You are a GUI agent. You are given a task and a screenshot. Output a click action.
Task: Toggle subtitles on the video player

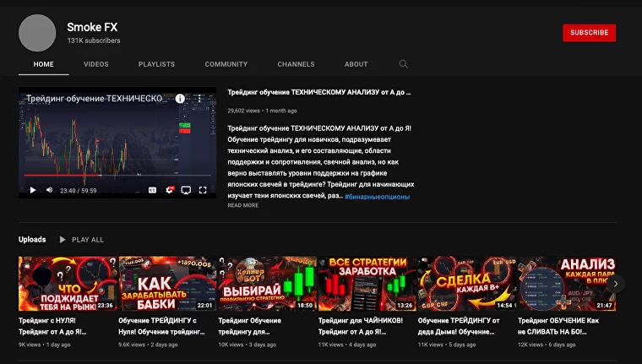(x=153, y=190)
